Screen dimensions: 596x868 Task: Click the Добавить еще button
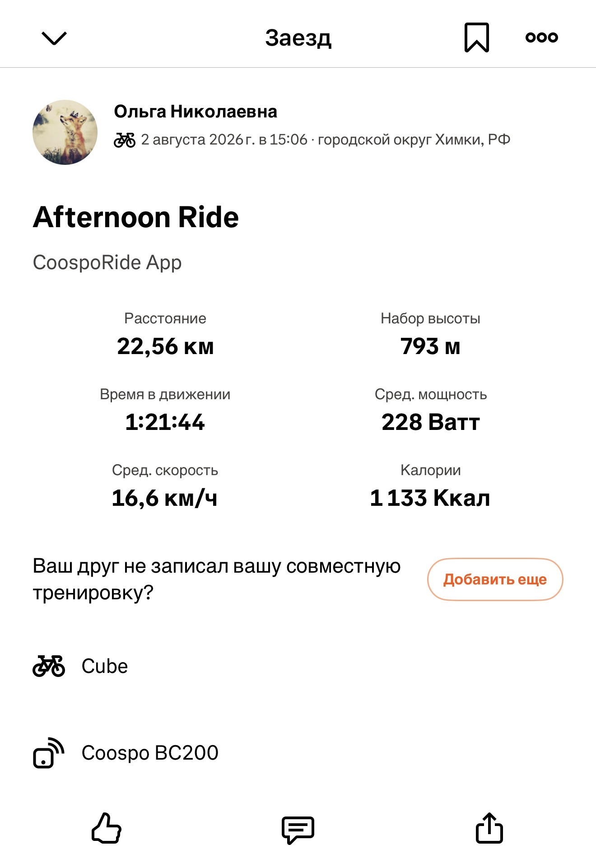tap(495, 579)
